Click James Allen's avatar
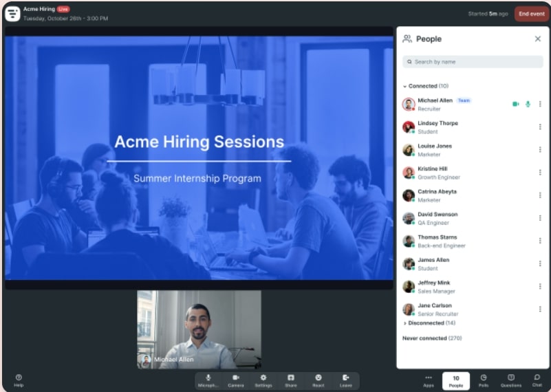 (x=409, y=264)
